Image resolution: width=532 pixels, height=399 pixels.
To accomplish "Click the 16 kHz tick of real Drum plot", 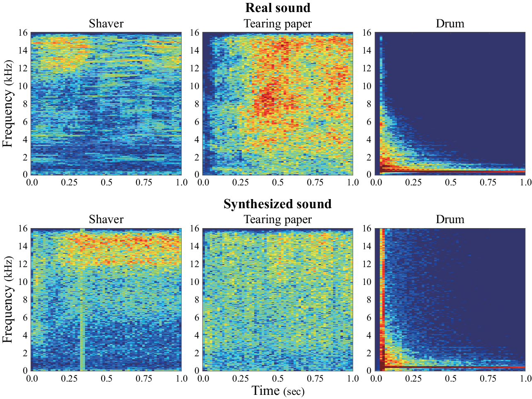I will (367, 33).
